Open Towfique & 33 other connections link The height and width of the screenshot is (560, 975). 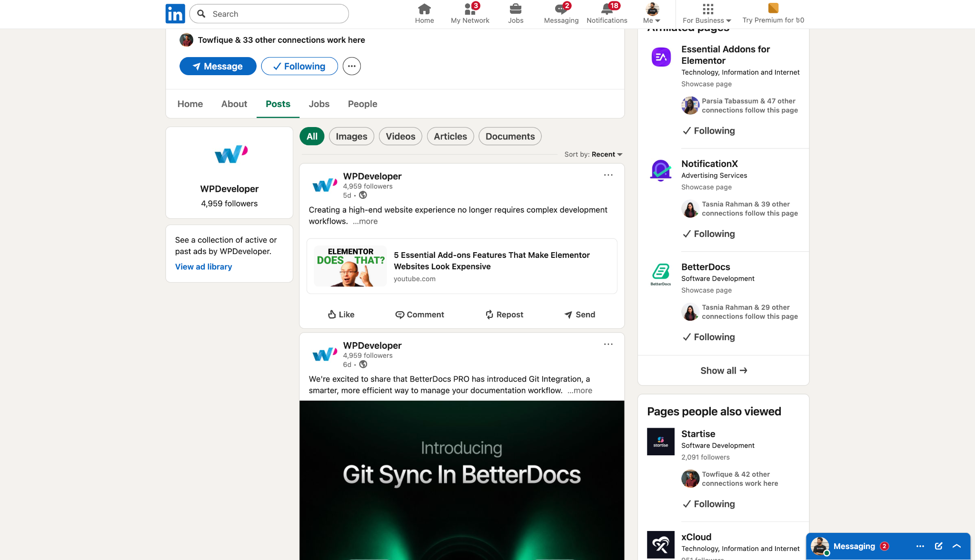pyautogui.click(x=281, y=40)
